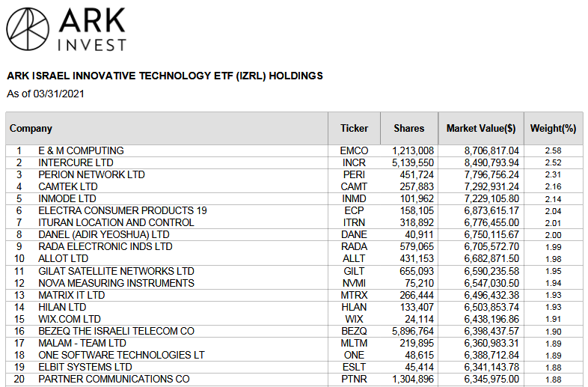Screen dimensions: 588x387
Task: Click the INCR ticker cell
Action: coord(354,162)
